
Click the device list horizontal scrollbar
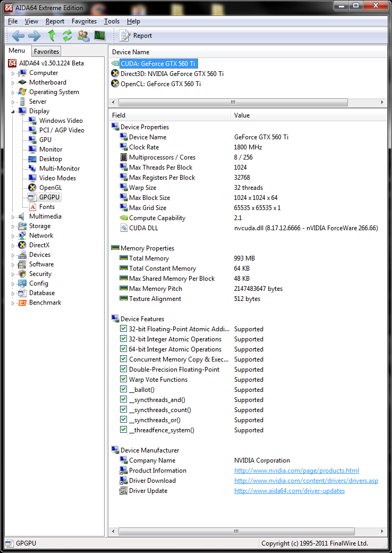(233, 102)
